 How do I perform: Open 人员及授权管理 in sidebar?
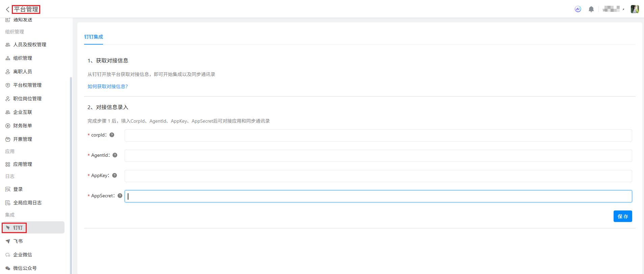pyautogui.click(x=29, y=45)
